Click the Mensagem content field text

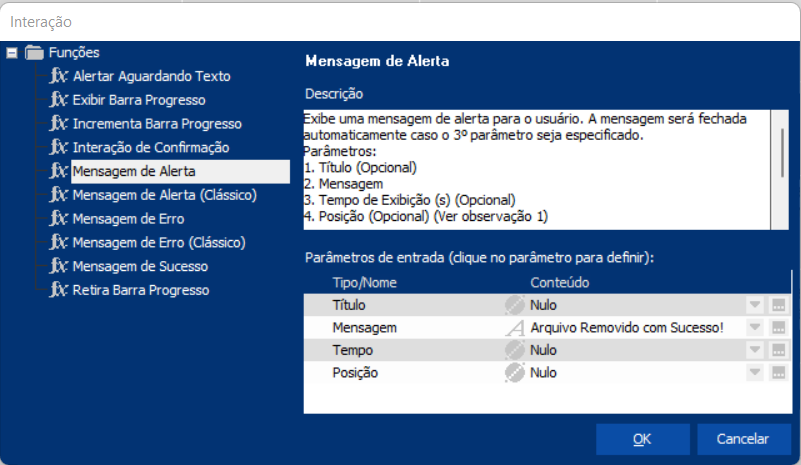(x=627, y=328)
